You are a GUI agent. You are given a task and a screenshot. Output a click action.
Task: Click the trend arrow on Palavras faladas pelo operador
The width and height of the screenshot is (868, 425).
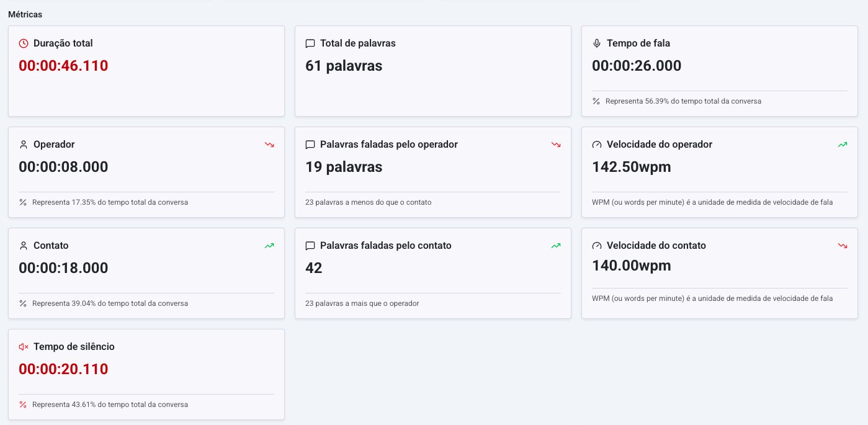pos(556,145)
